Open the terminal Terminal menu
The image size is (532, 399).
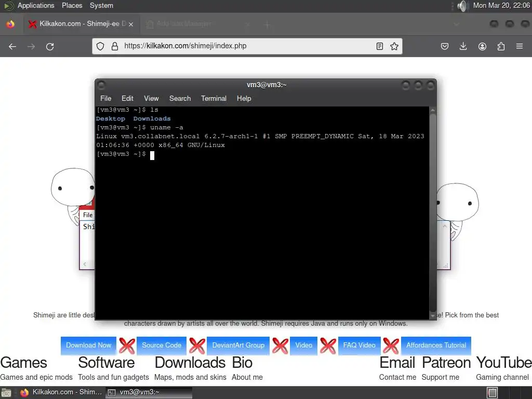214,98
